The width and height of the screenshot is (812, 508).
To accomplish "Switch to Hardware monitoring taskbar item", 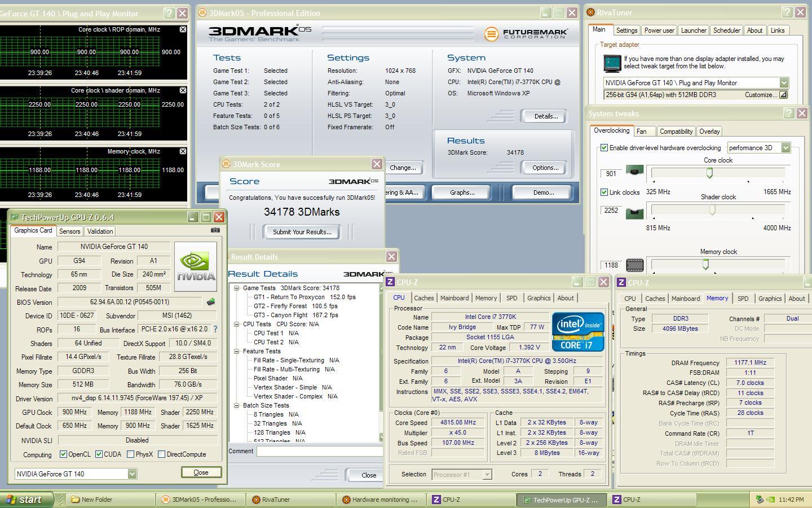I will point(382,500).
